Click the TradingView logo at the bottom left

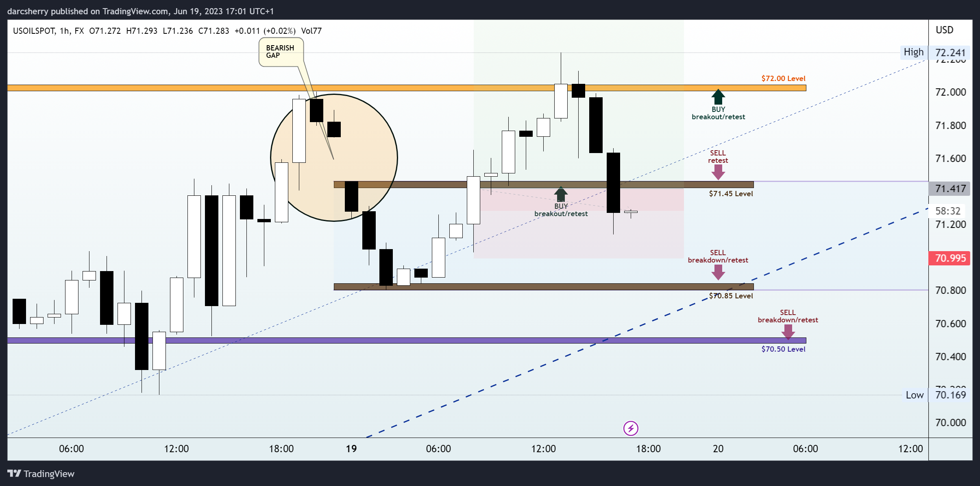[41, 473]
